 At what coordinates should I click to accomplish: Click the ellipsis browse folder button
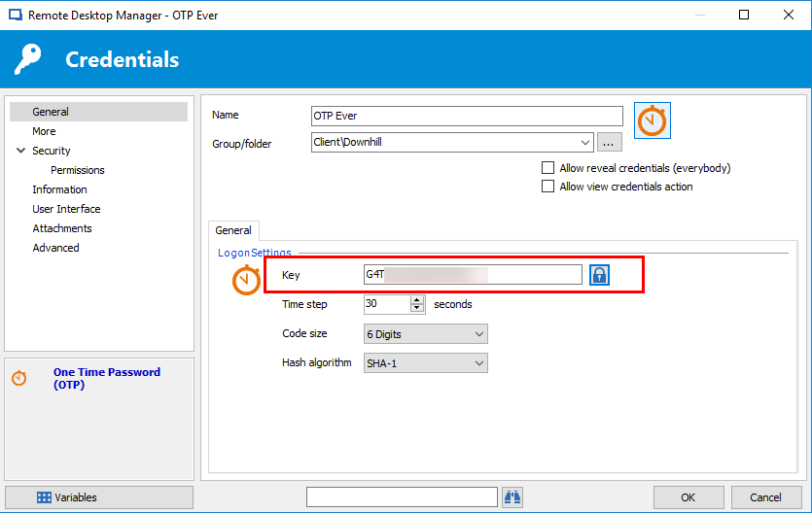(x=609, y=142)
